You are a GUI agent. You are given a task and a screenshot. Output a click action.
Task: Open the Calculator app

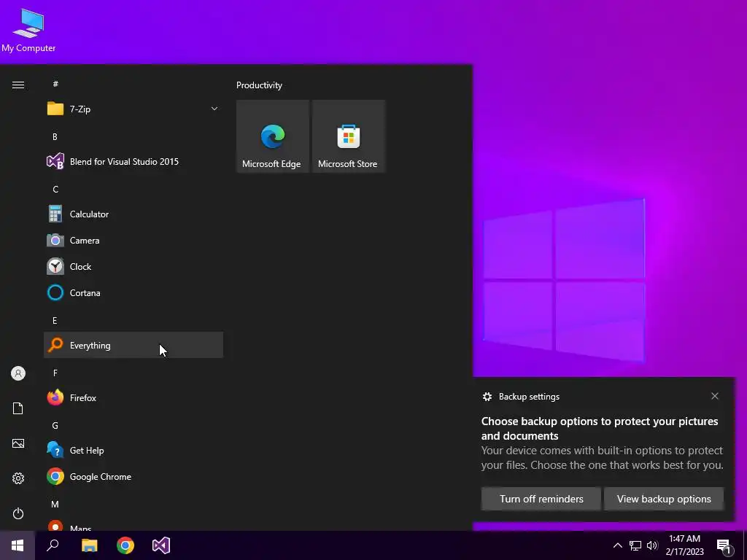133,214
